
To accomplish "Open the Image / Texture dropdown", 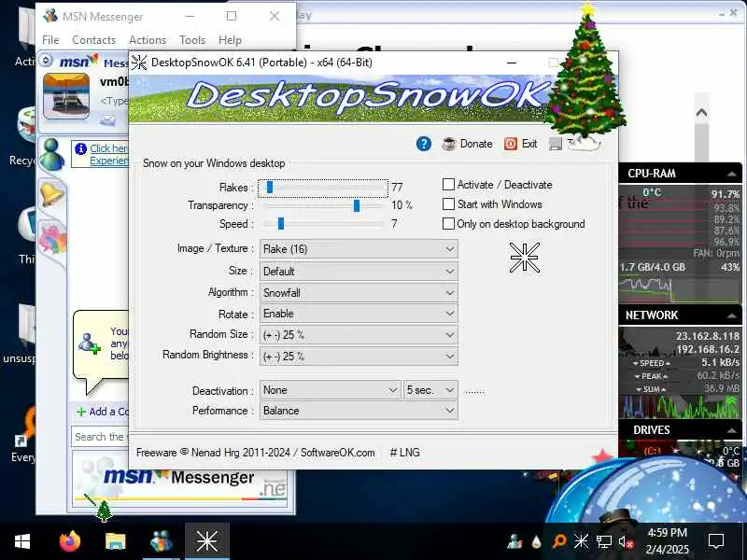I will pyautogui.click(x=359, y=249).
